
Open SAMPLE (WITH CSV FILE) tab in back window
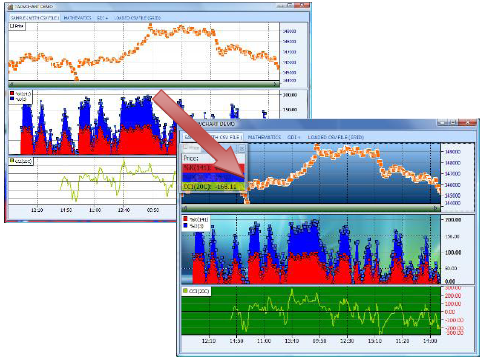pyautogui.click(x=35, y=18)
